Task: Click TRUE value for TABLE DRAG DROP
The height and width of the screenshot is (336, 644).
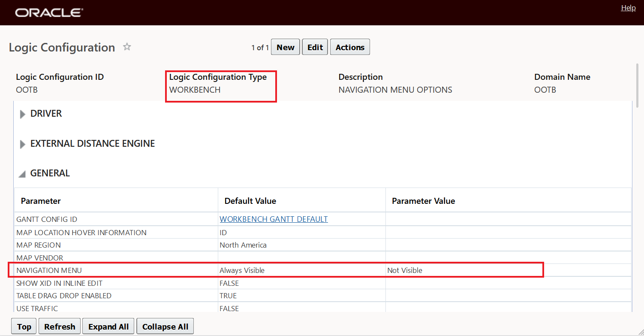Action: coord(228,296)
